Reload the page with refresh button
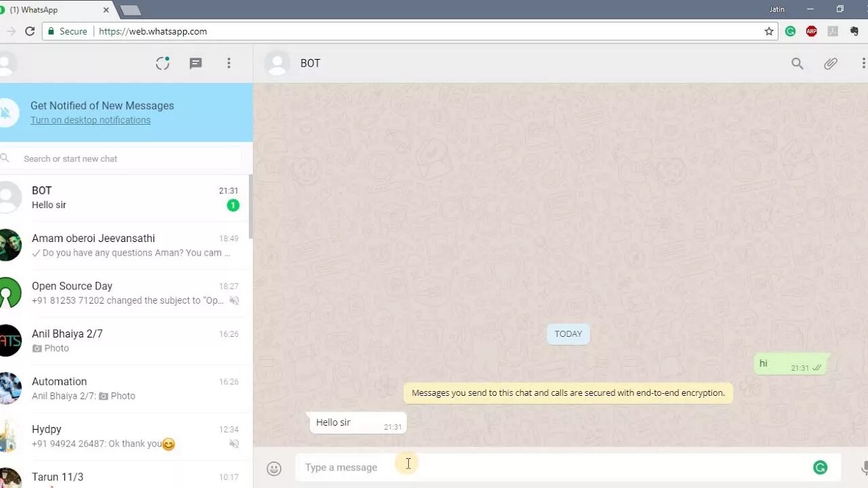Image resolution: width=868 pixels, height=488 pixels. click(30, 31)
